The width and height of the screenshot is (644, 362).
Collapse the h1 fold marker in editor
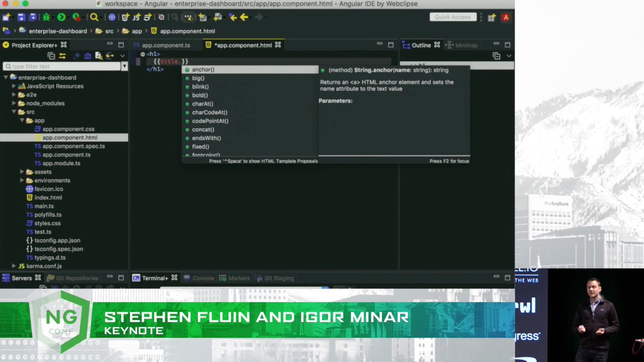pyautogui.click(x=143, y=54)
